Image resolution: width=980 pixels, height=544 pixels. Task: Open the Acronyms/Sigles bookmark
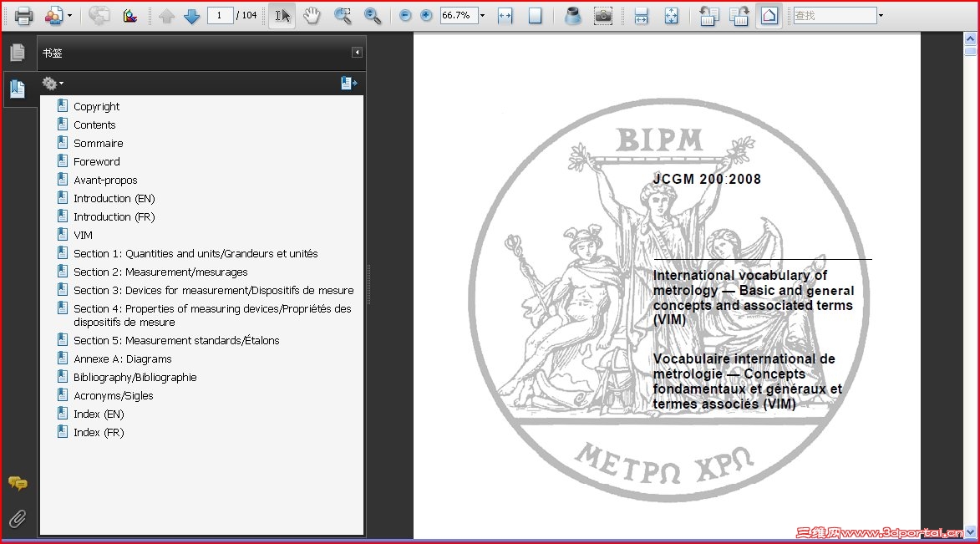tap(113, 395)
